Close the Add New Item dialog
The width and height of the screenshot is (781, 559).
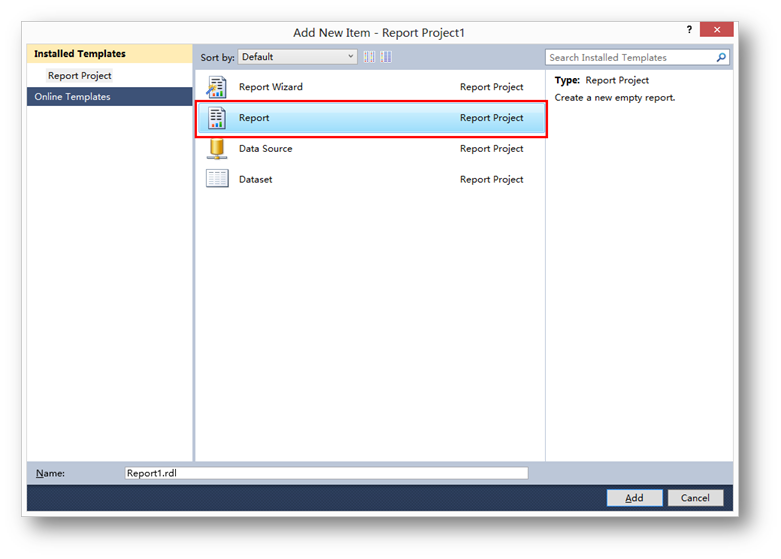[x=716, y=30]
